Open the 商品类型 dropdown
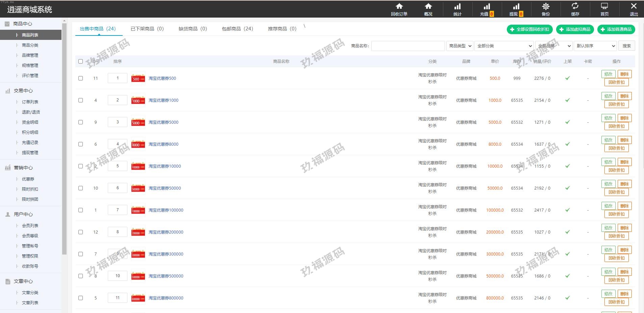The height and width of the screenshot is (313, 644). click(460, 46)
